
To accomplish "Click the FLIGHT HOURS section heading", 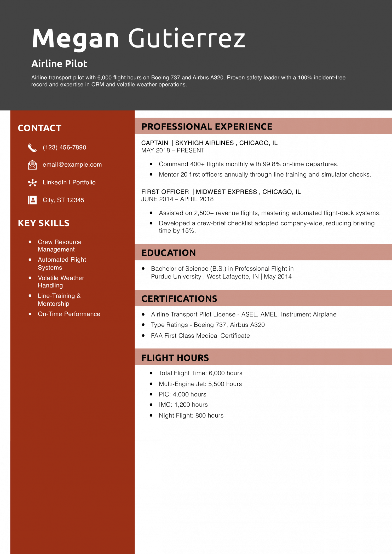I will click(x=175, y=358).
